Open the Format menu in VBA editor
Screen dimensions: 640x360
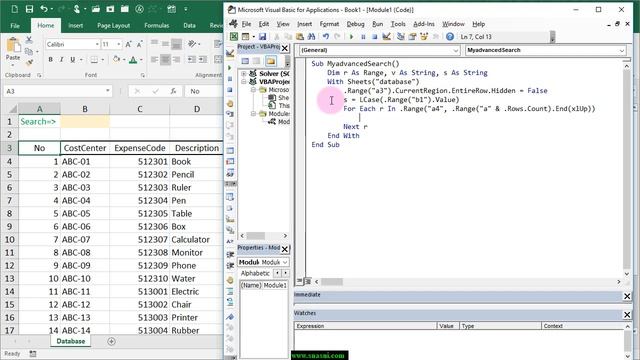(329, 24)
